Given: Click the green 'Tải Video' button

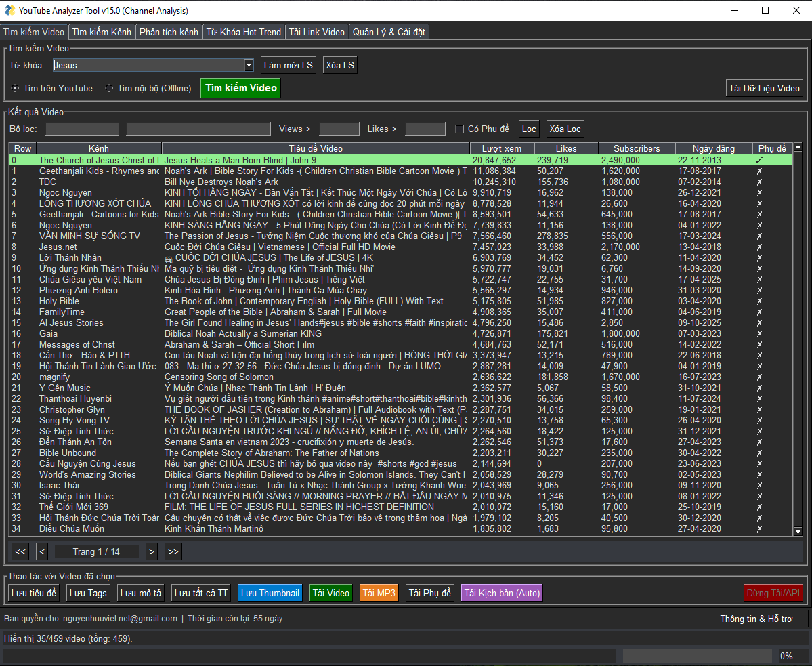Looking at the screenshot, I should 331,593.
